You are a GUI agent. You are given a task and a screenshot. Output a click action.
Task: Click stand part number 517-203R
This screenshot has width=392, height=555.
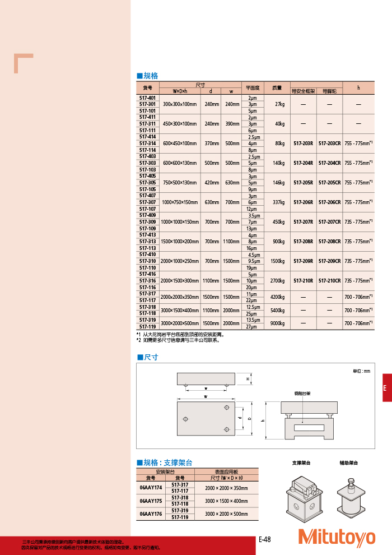click(304, 144)
